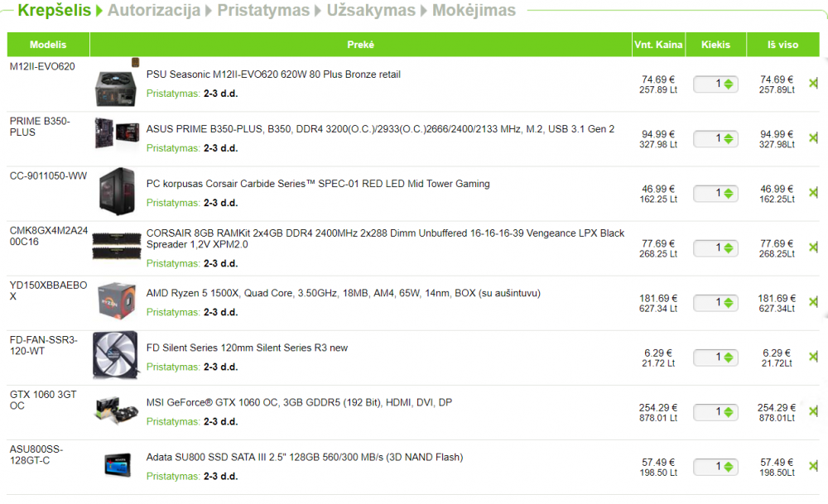Open the AMD Ryzen 5 box thumbnail

(x=117, y=300)
